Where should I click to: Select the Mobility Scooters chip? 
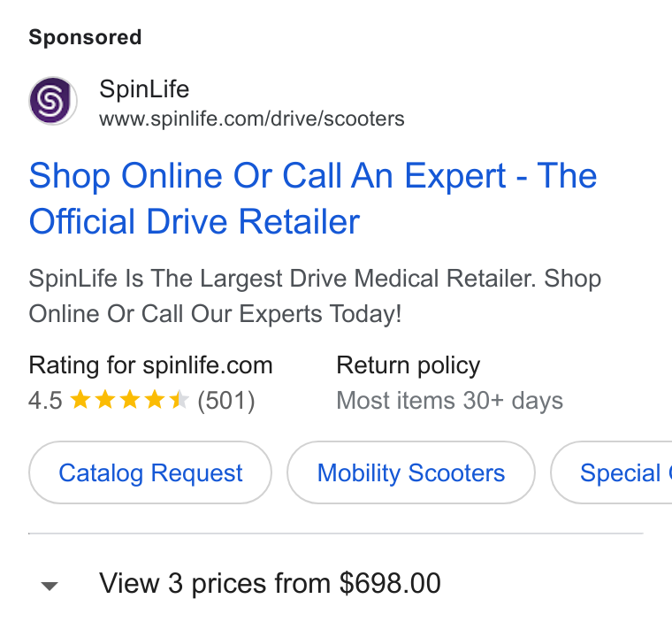pos(411,472)
